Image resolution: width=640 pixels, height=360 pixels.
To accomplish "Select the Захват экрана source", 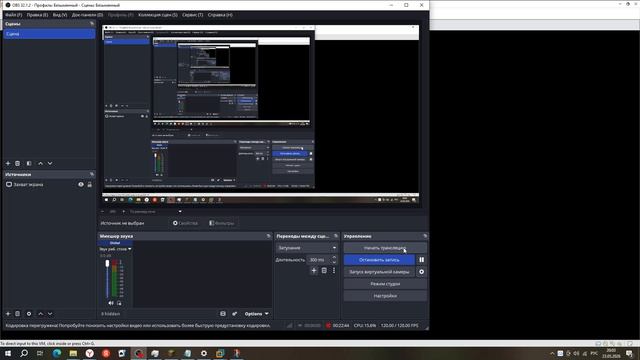I will (x=49, y=184).
